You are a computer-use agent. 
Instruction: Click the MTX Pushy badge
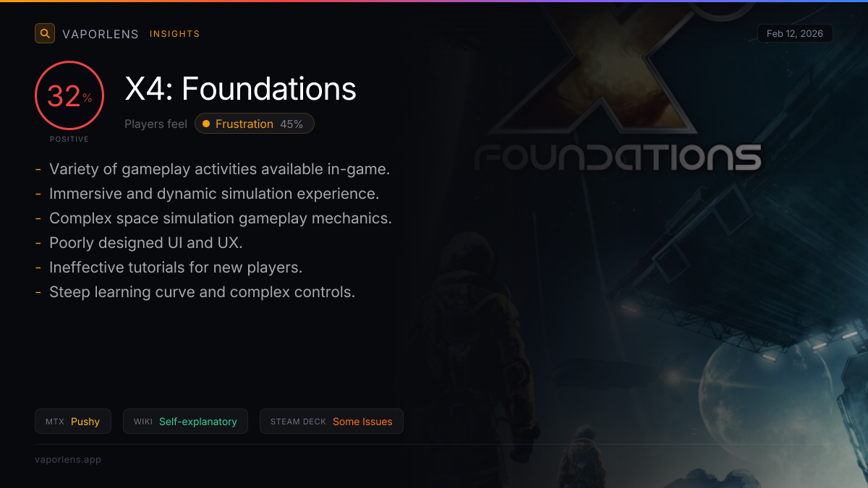(73, 421)
